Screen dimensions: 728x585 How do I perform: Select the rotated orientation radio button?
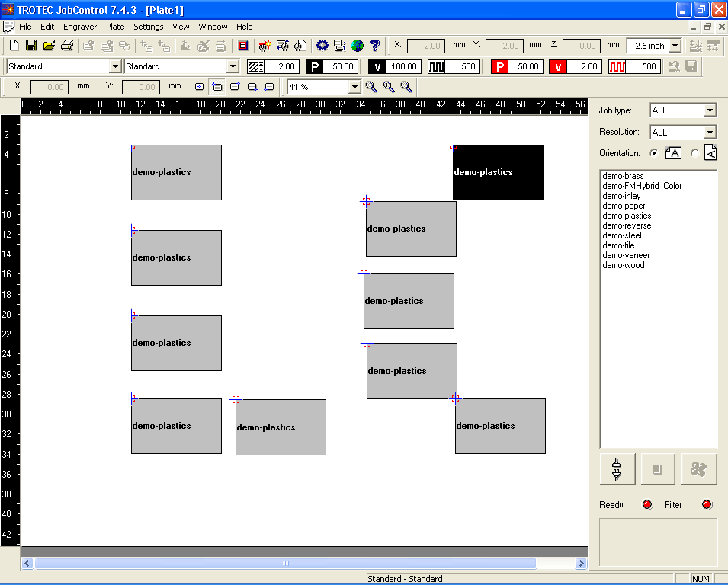coord(695,153)
